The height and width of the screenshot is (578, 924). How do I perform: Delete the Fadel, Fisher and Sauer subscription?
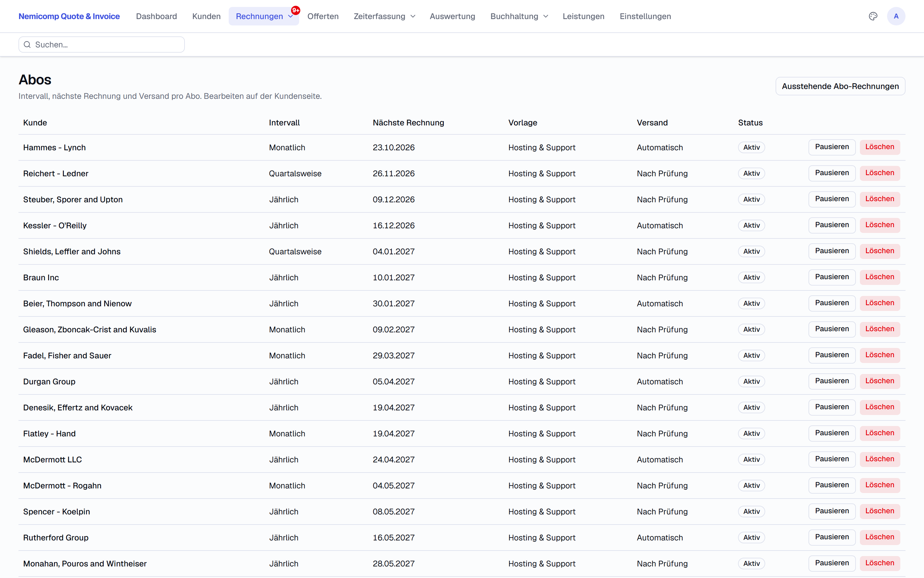pos(880,355)
